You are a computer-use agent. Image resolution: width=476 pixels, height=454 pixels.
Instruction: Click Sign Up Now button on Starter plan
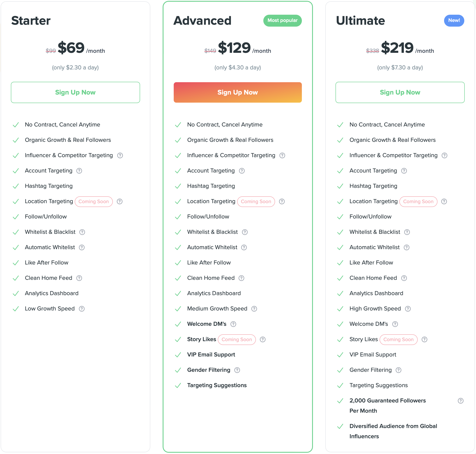tap(75, 92)
